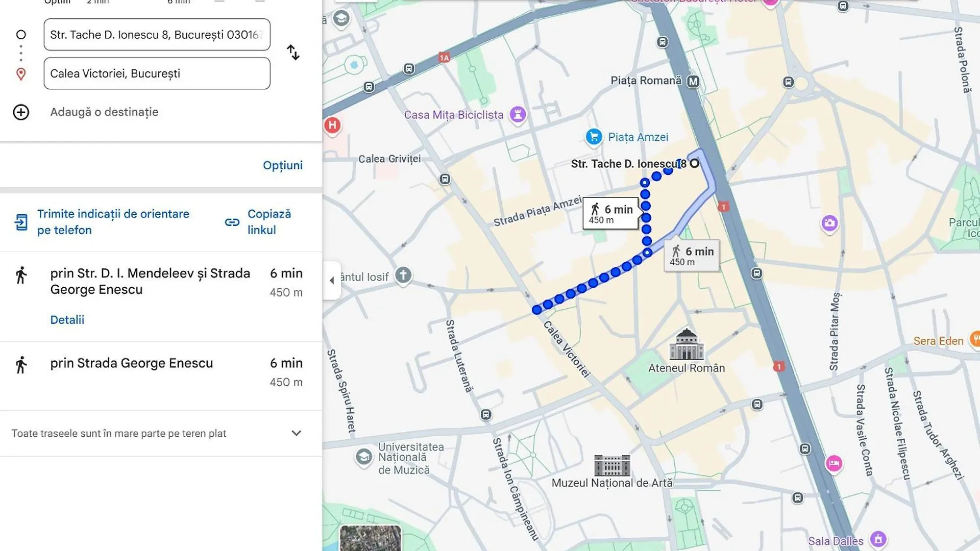Screen dimensions: 980x551
Task: Open Ateneul Român landmark icon
Action: pos(686,344)
